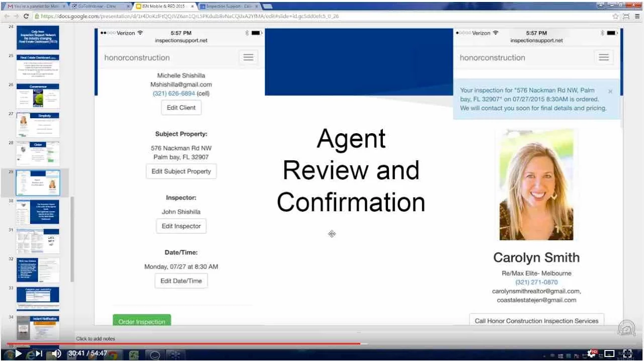The image size is (644, 362).
Task: Click the Carolyn Smith name heading
Action: click(x=536, y=257)
